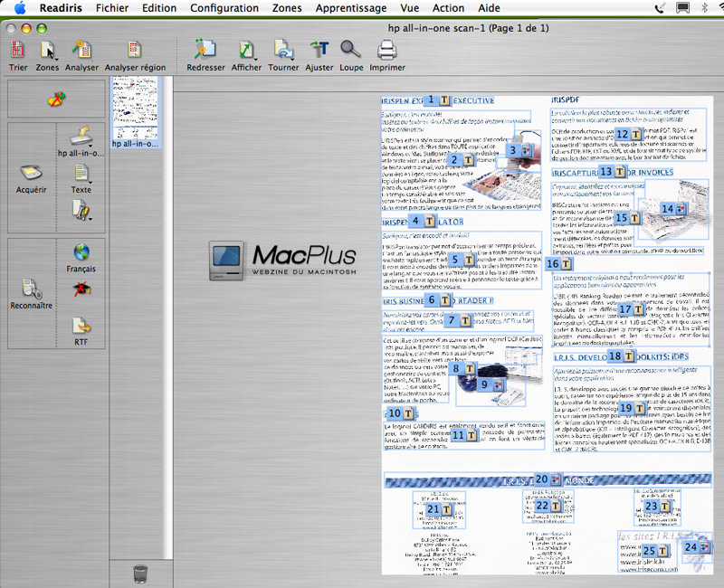Screen dimensions: 724x588
Task: Open the Apprentissage menu
Action: (x=351, y=8)
